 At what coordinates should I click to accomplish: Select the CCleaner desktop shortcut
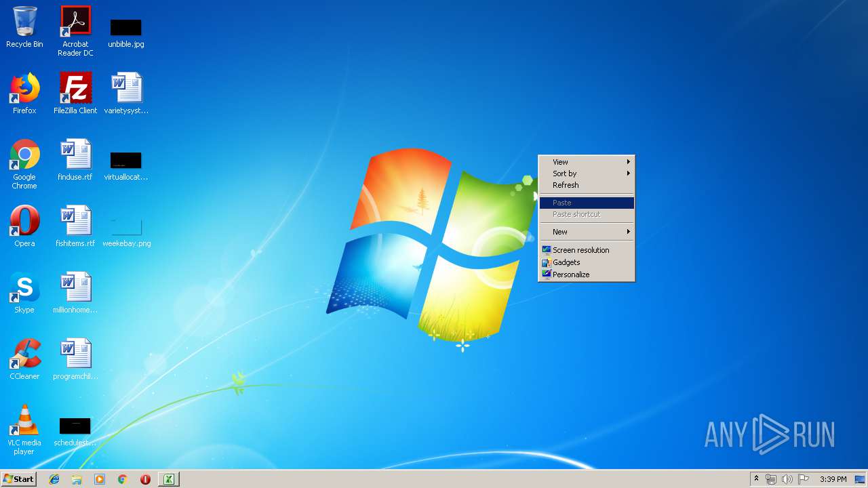pyautogui.click(x=24, y=359)
